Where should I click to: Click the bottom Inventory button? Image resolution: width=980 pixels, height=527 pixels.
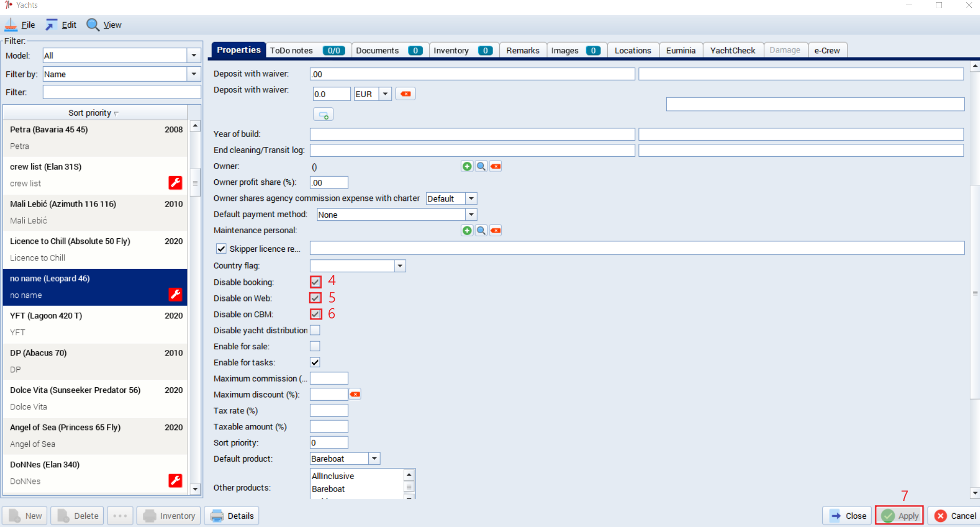click(169, 516)
